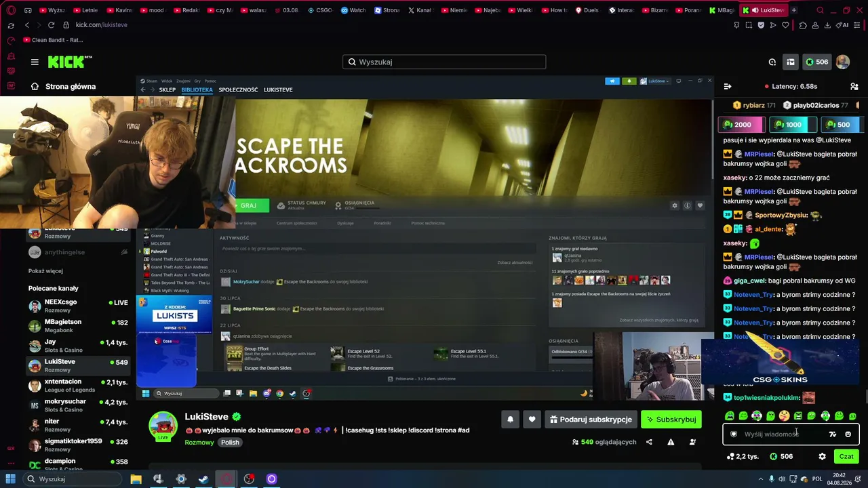The image size is (868, 488).
Task: Click Podaruj subskrypcje gift button
Action: pyautogui.click(x=591, y=420)
